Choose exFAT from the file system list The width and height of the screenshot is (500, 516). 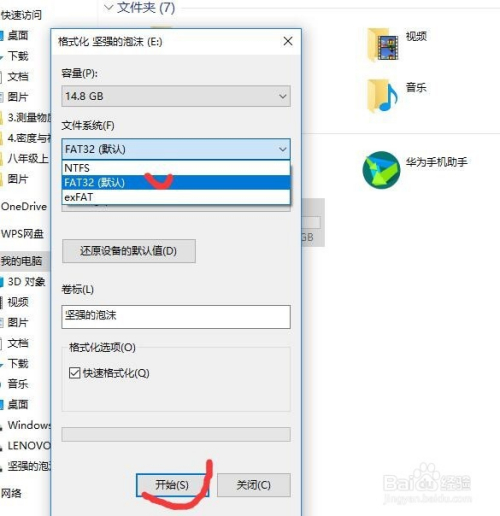[x=176, y=197]
